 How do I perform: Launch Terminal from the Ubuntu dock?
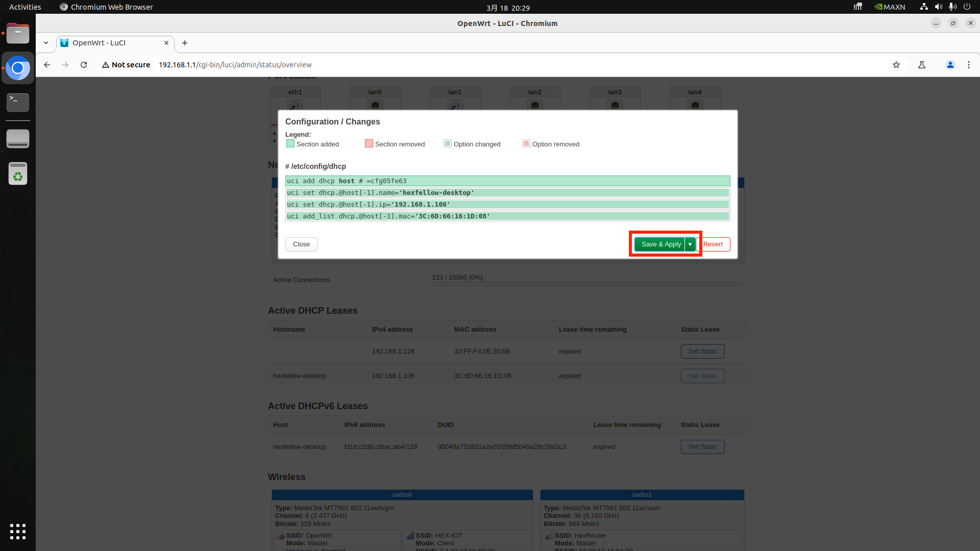coord(18,103)
